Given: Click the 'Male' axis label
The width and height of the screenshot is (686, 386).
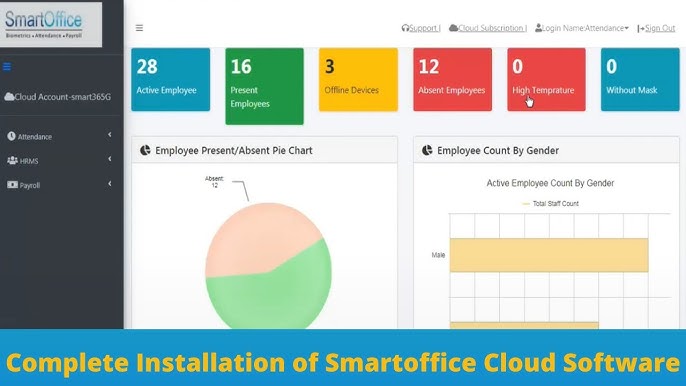Looking at the screenshot, I should [438, 255].
